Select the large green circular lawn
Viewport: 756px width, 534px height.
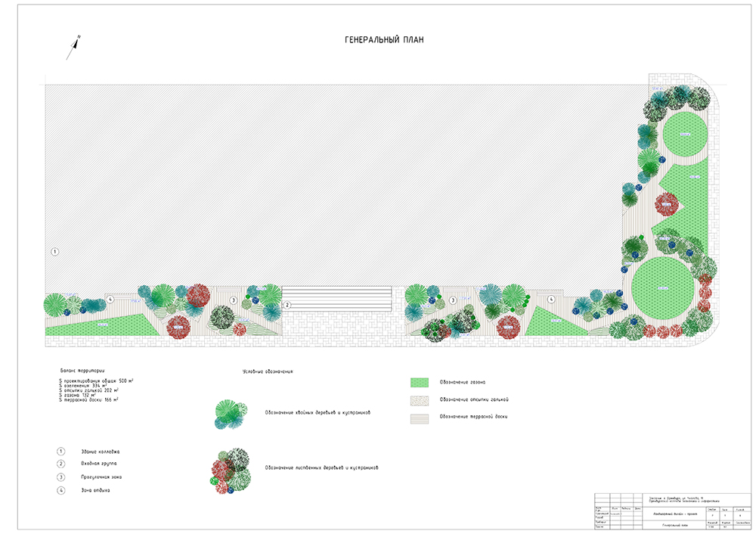661,287
